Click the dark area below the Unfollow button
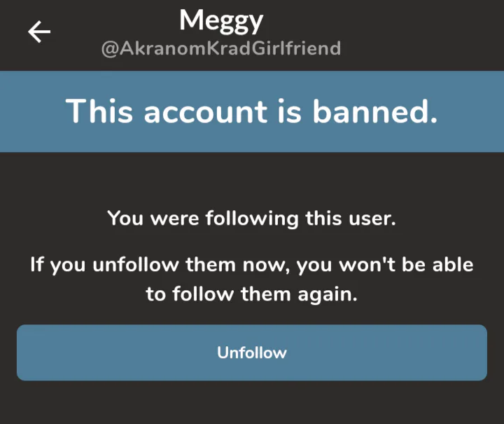The image size is (504, 424). 252,403
